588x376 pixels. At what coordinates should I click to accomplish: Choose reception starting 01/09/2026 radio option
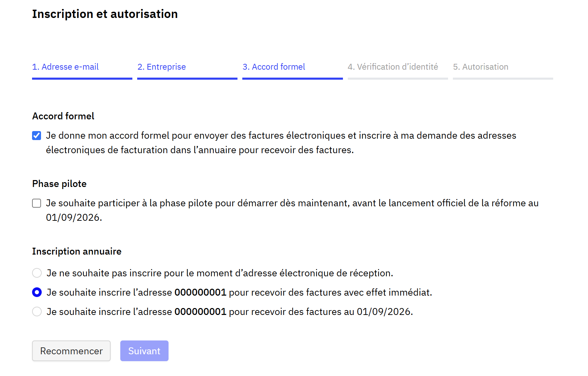[37, 311]
